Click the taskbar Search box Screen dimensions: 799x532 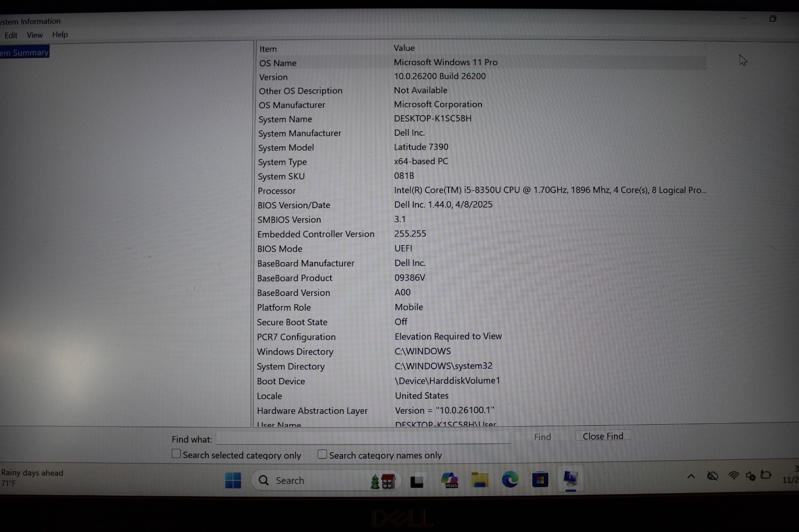326,481
